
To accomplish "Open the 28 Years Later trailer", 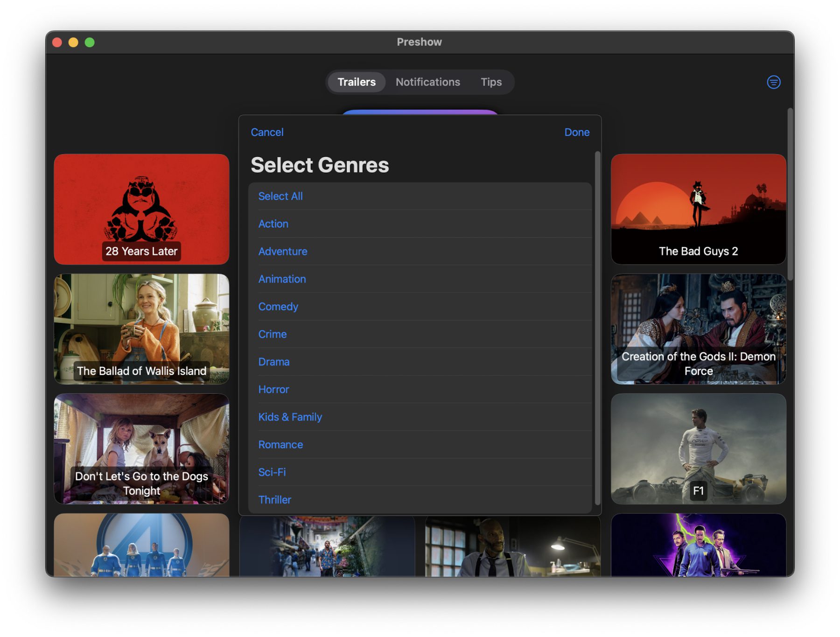I will (141, 209).
